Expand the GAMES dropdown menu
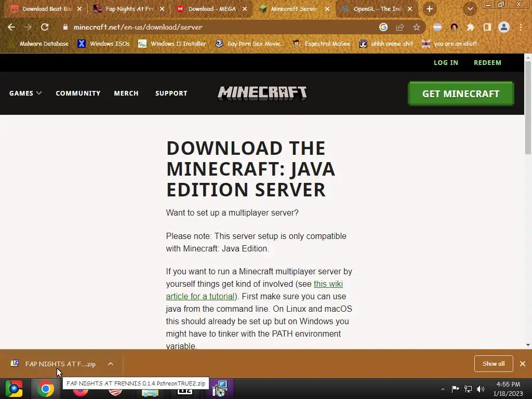The height and width of the screenshot is (399, 532). (x=25, y=93)
